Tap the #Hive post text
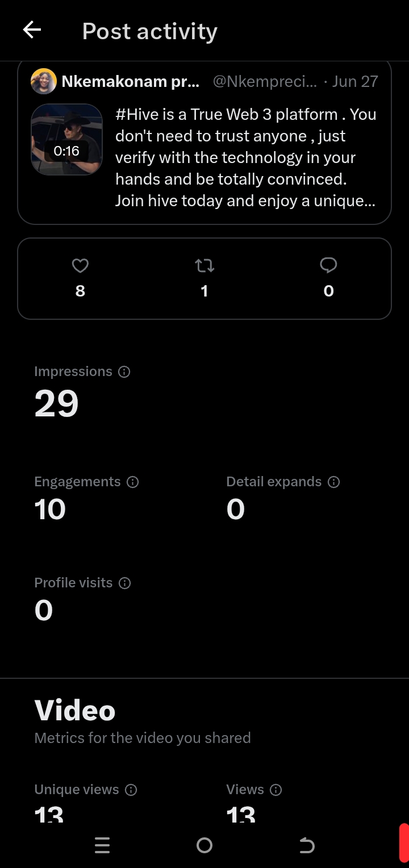The height and width of the screenshot is (868, 409). (x=246, y=157)
